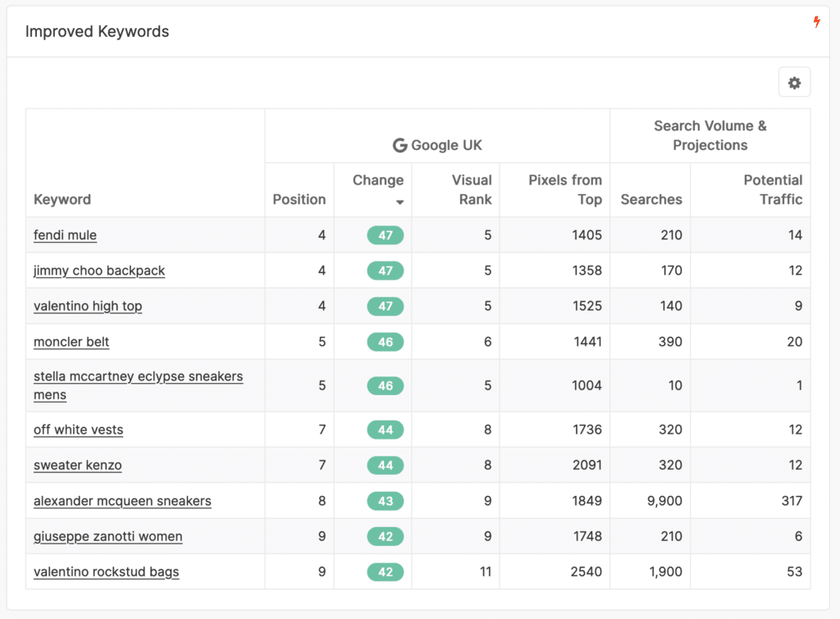Select the 140 searches value

[671, 306]
